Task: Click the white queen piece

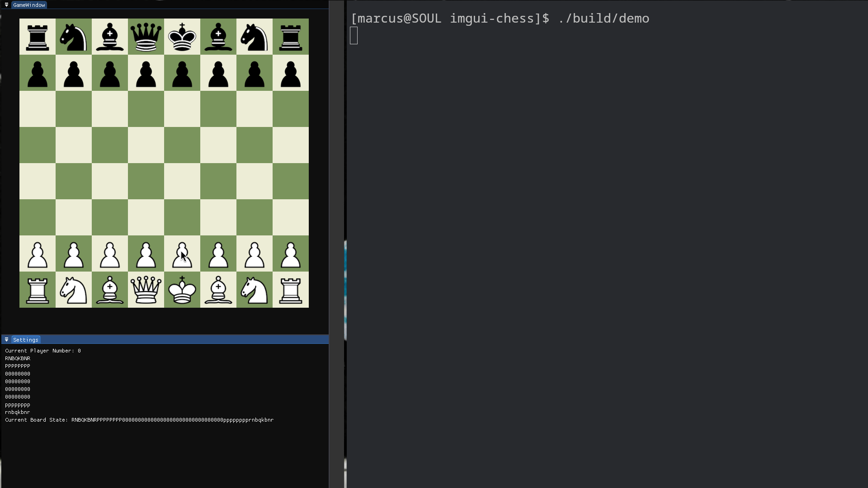Action: pos(146,290)
